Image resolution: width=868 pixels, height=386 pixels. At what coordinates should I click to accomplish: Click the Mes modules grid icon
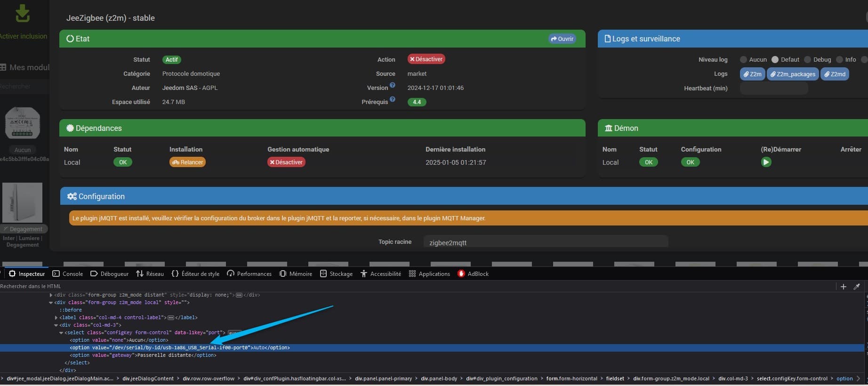(x=3, y=67)
